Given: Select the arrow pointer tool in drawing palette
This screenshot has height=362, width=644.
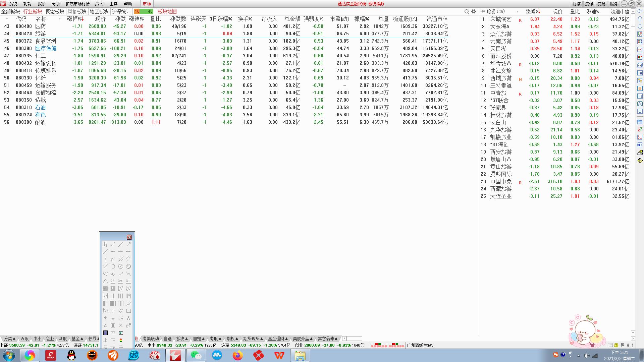Looking at the screenshot, I should pos(105,244).
